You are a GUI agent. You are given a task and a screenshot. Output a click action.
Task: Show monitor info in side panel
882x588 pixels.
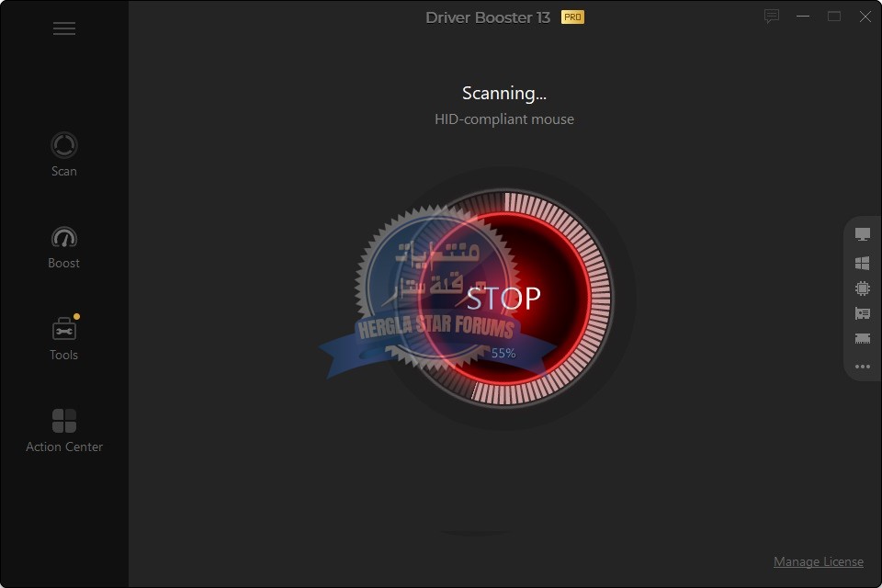coord(862,235)
